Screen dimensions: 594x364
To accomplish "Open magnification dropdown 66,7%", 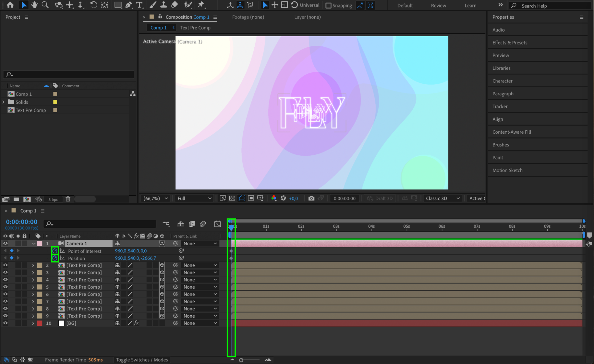I will [x=156, y=198].
